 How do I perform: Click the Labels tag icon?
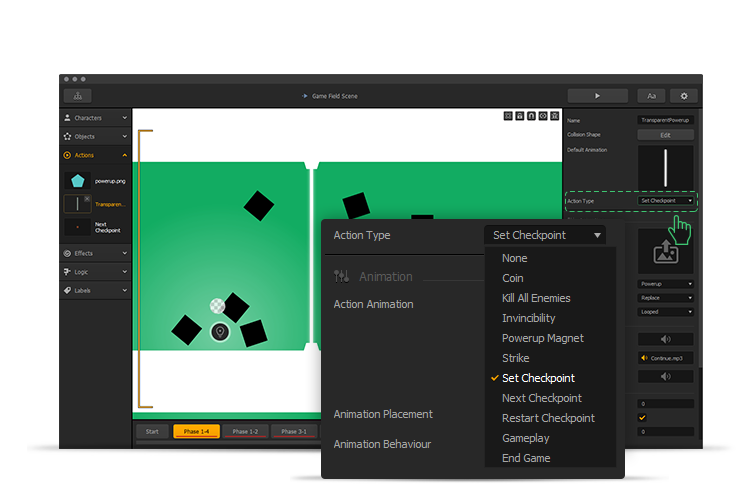point(68,290)
